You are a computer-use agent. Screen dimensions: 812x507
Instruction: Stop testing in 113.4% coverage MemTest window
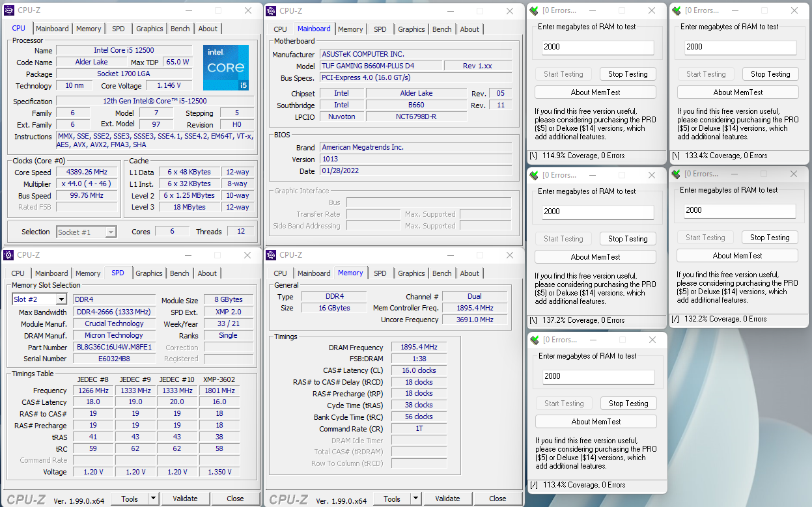628,404
